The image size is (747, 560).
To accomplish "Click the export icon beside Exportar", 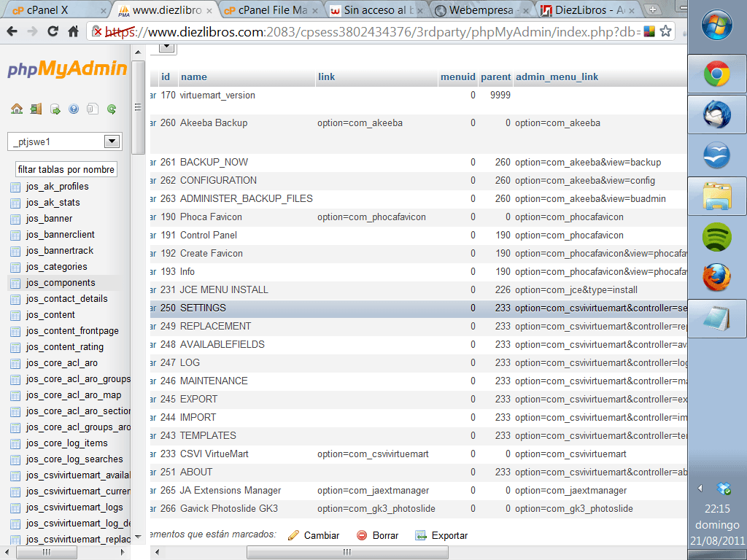I will coord(421,535).
